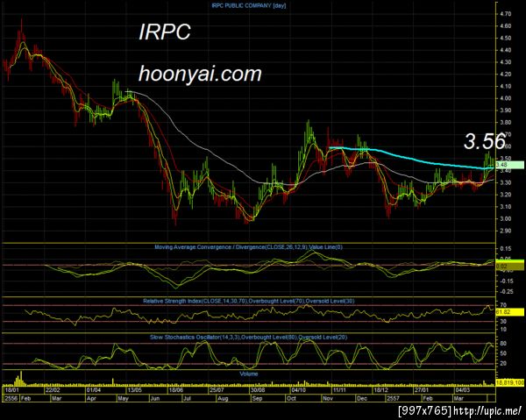
Task: Click the Aug month label
Action: pos(223,399)
